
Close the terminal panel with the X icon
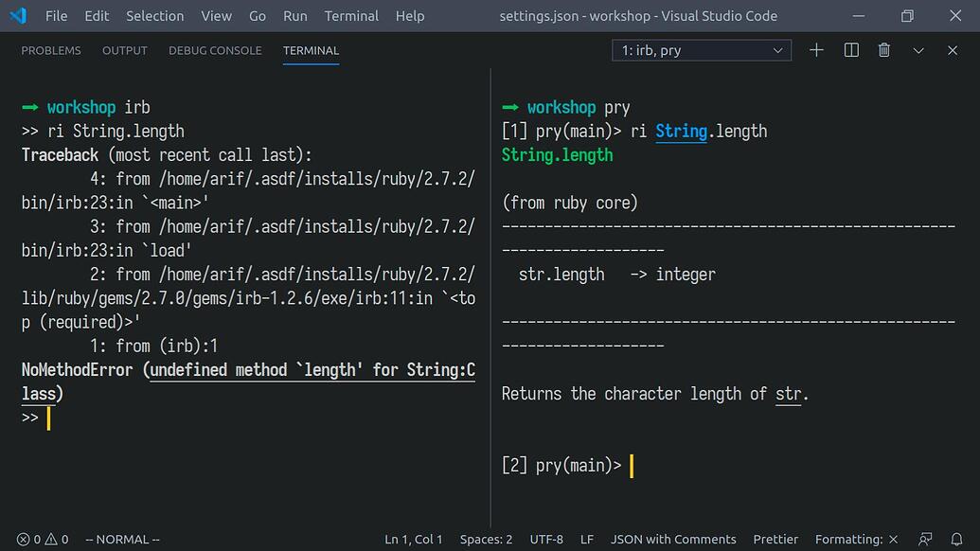pyautogui.click(x=952, y=50)
